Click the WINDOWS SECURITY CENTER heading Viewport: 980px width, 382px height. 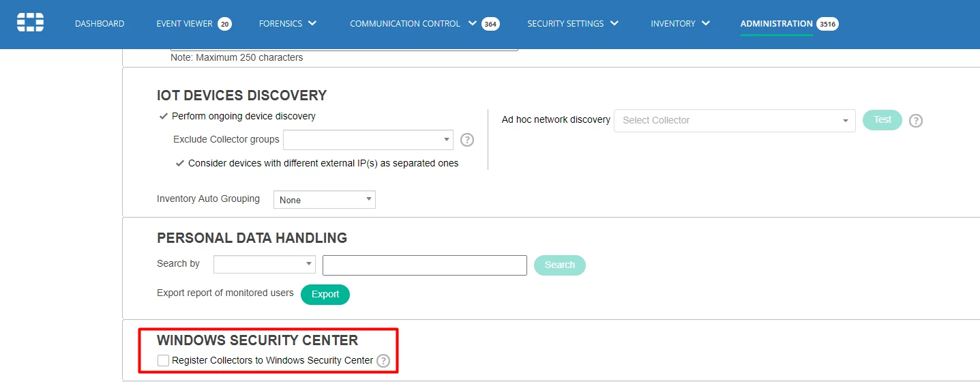[258, 340]
